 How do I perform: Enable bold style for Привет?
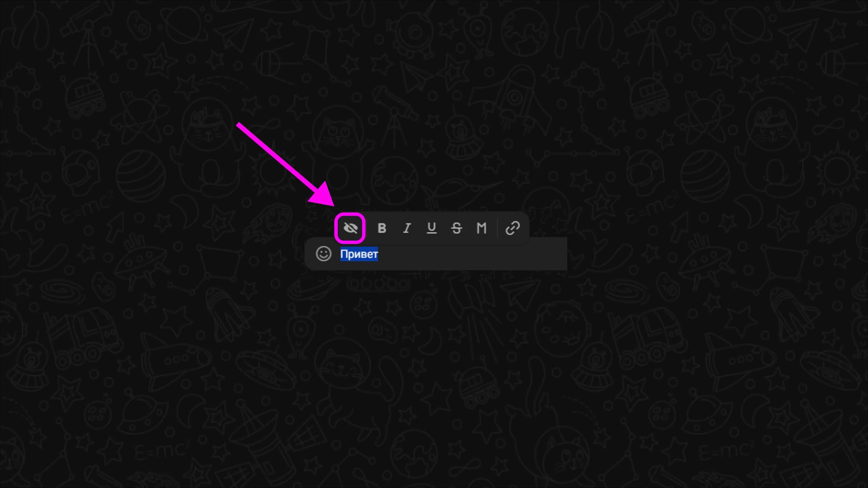coord(382,228)
